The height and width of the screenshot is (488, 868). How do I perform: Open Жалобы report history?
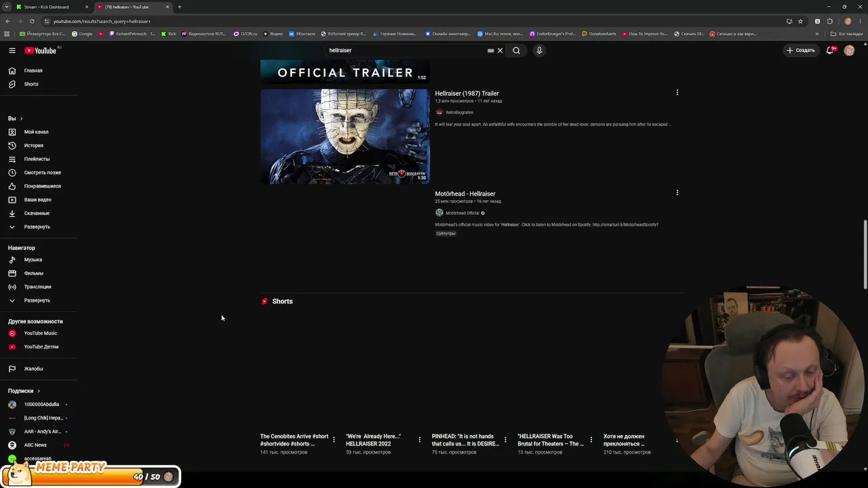tap(33, 369)
